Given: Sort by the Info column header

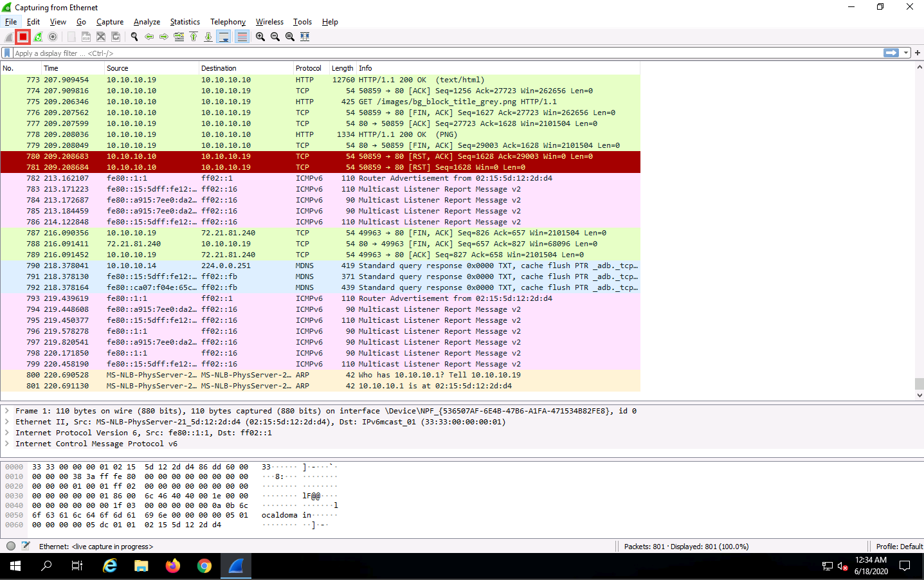Looking at the screenshot, I should [498, 68].
